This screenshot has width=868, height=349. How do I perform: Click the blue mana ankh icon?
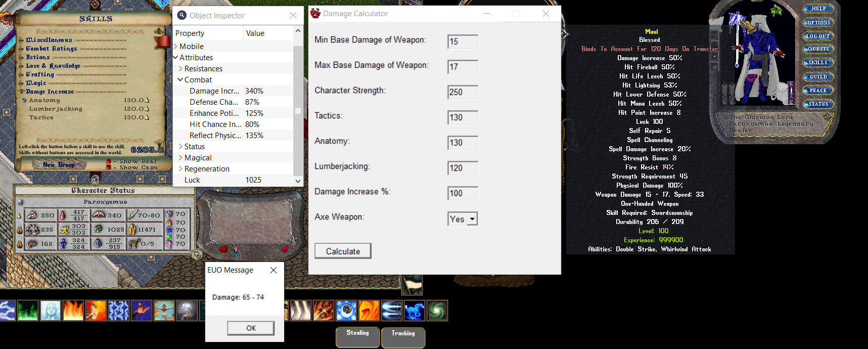(63, 244)
